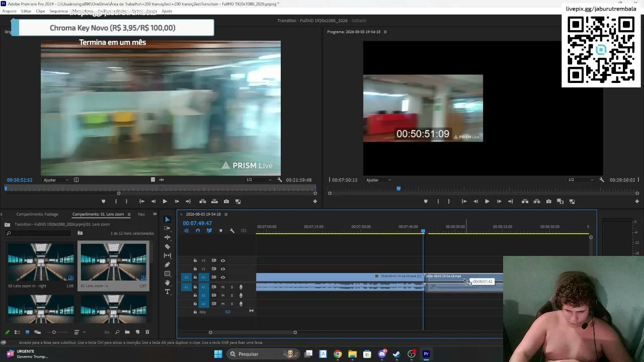Select the Slip tool
The image size is (644, 362).
click(x=168, y=255)
